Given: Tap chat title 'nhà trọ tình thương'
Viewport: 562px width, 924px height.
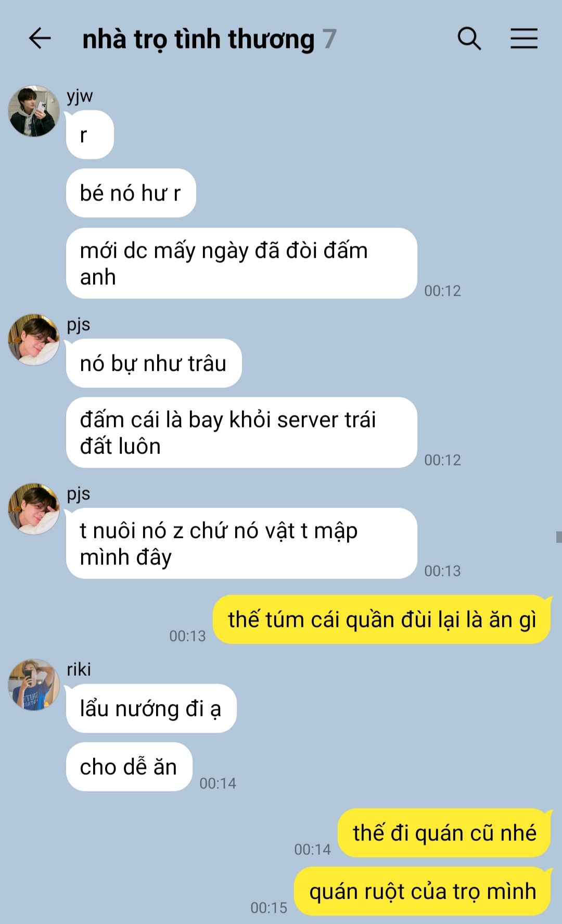Looking at the screenshot, I should (198, 40).
